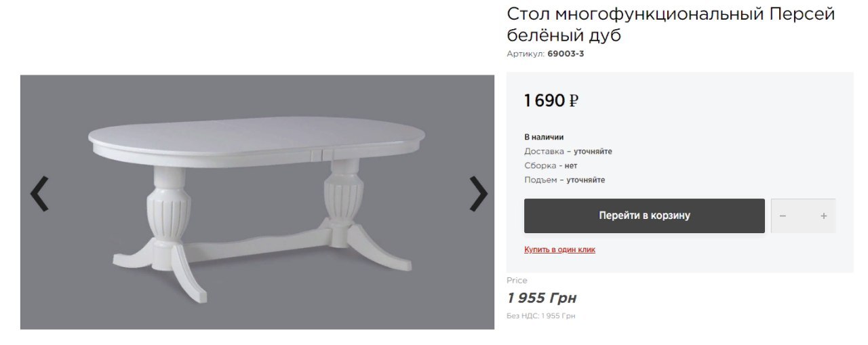Click the Без НДС: 1 955 Грн line
Viewport: 868px width, 345px height.
540,316
